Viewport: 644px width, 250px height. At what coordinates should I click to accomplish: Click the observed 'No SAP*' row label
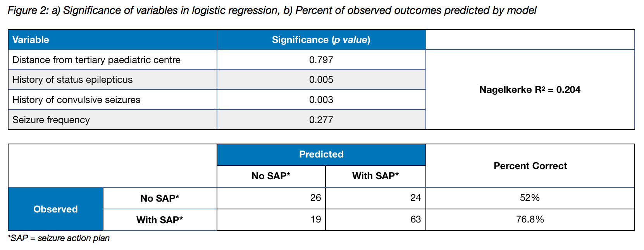(x=160, y=199)
